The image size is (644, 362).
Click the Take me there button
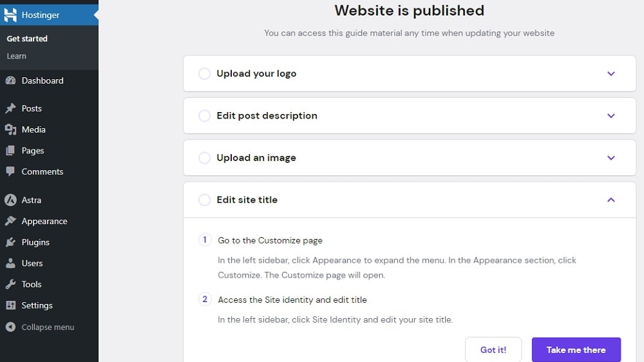coord(576,350)
